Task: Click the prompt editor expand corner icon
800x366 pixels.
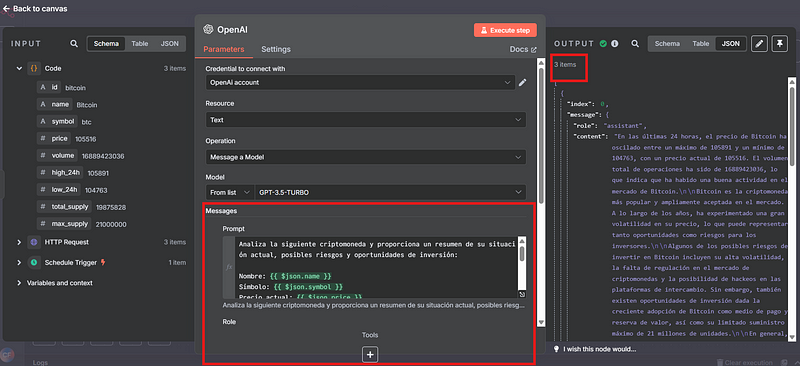Action: point(522,295)
